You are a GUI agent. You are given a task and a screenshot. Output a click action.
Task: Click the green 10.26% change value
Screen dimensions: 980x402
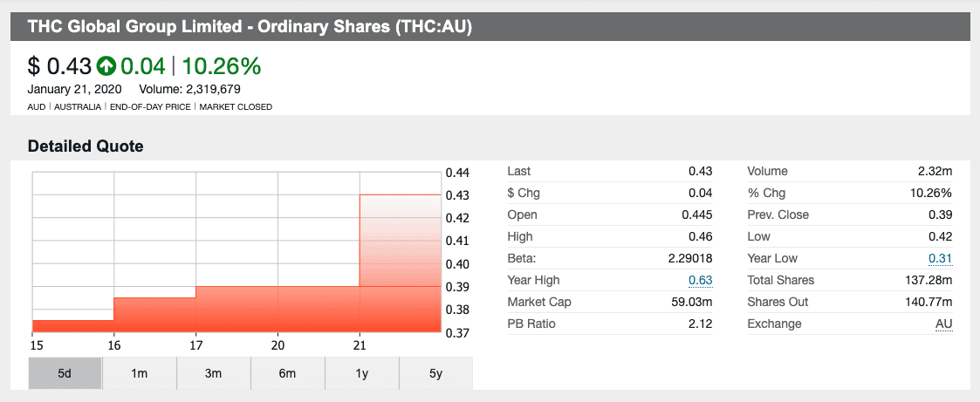222,65
